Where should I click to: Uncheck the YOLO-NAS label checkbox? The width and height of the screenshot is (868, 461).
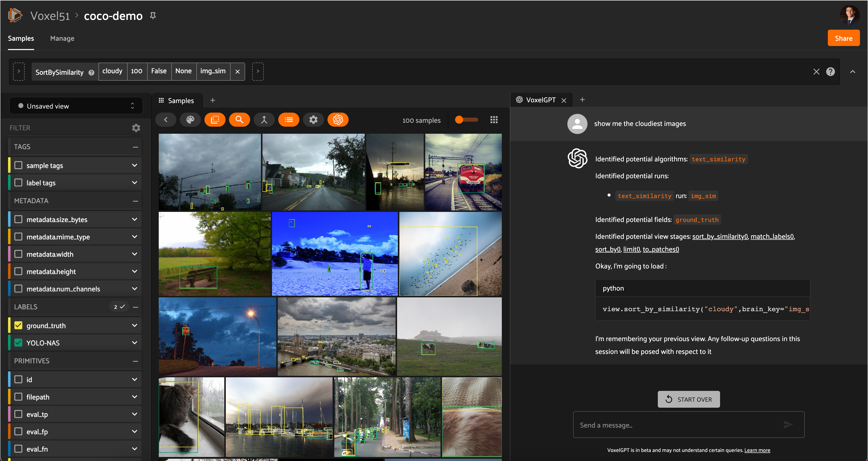click(19, 343)
